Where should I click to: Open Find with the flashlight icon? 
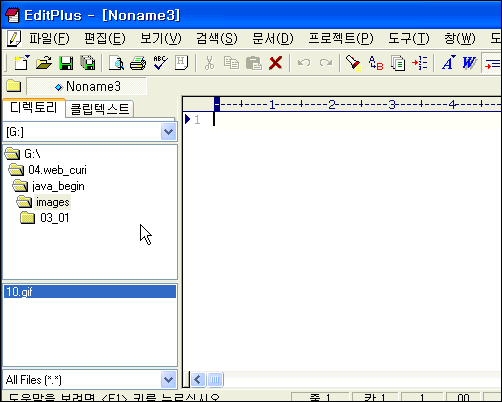(353, 63)
